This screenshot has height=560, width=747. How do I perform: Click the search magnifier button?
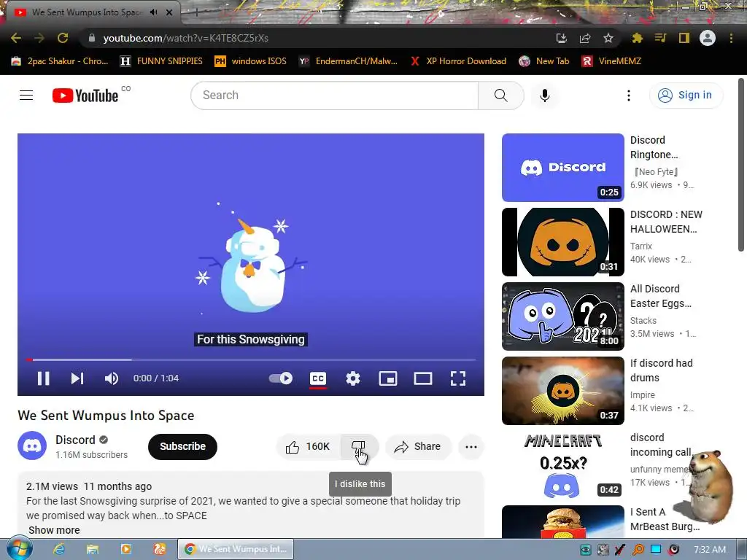[x=500, y=96]
